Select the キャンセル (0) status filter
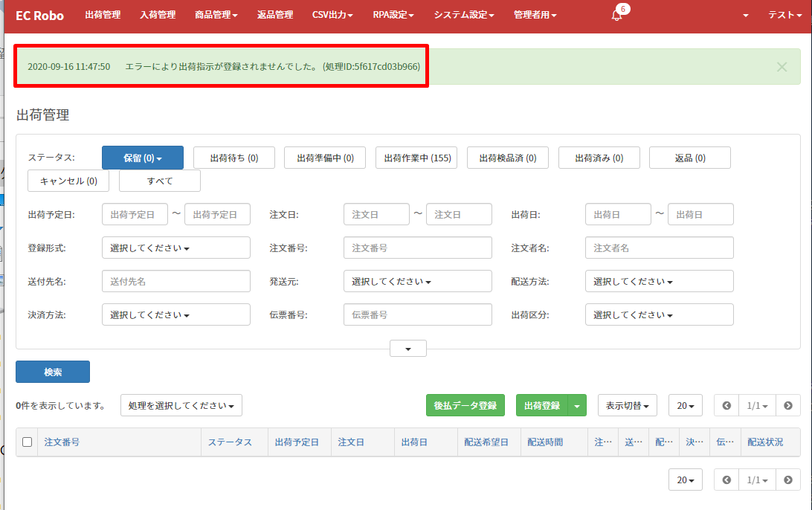Screen dimensions: 812x510 pyautogui.click(x=68, y=181)
